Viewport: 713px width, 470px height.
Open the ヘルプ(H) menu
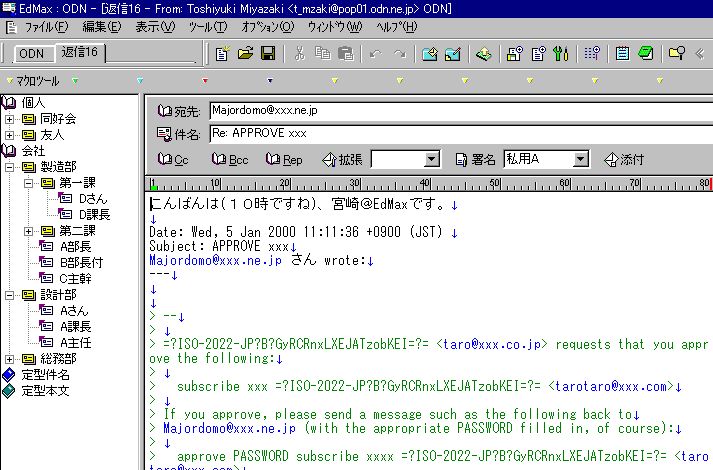(396, 27)
